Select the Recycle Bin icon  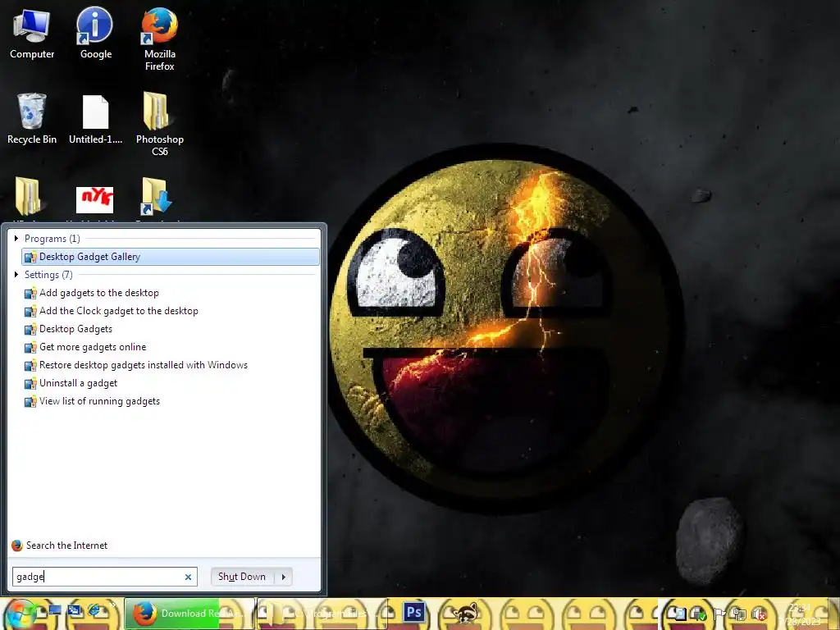click(x=32, y=119)
